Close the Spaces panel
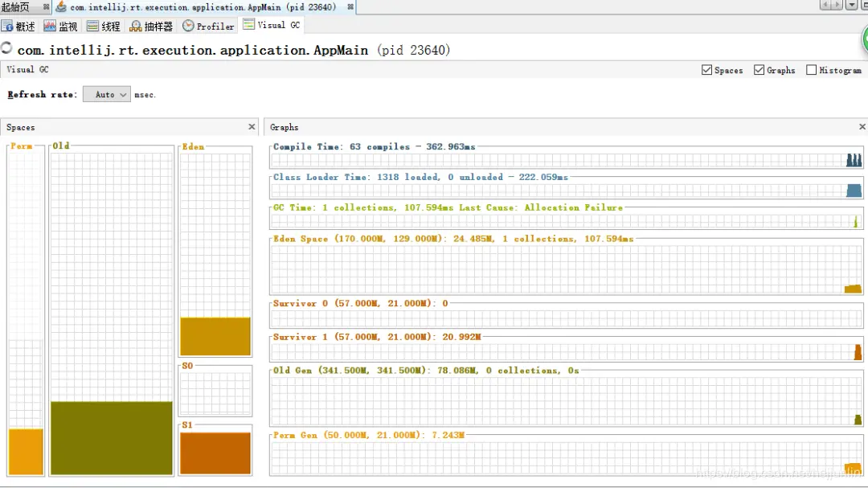 [252, 127]
